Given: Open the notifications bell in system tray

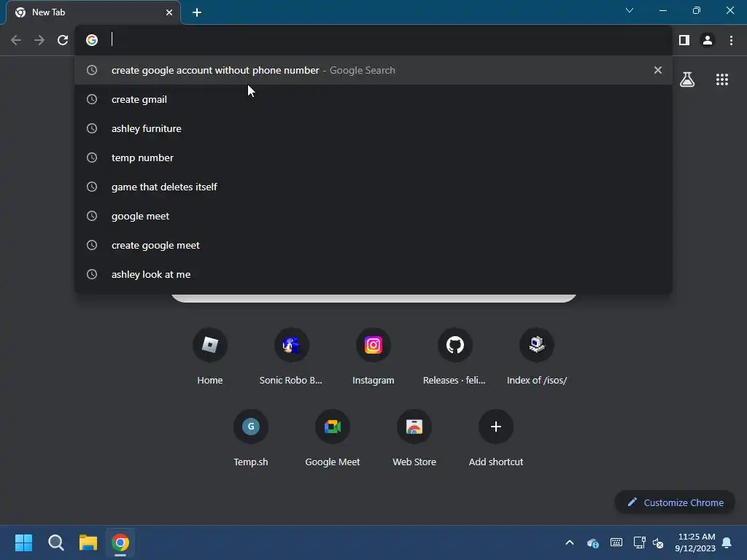Looking at the screenshot, I should (x=727, y=542).
